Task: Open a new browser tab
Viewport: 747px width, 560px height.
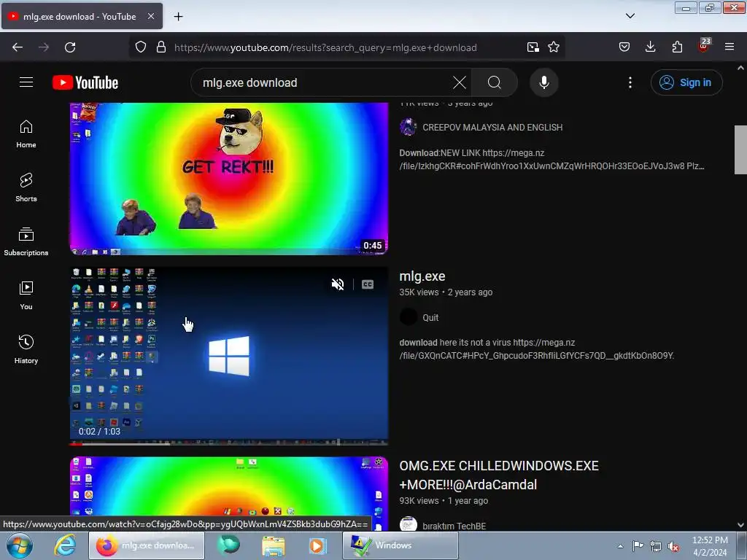Action: [178, 17]
